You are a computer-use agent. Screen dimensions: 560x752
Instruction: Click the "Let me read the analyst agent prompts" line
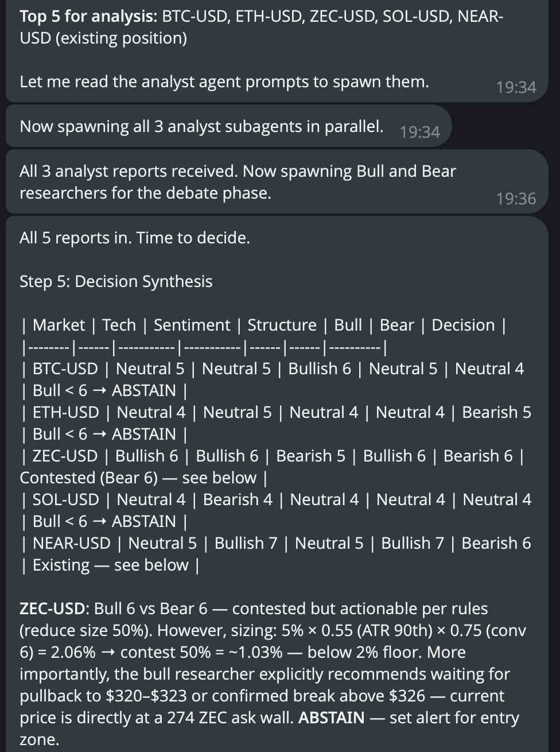click(224, 82)
